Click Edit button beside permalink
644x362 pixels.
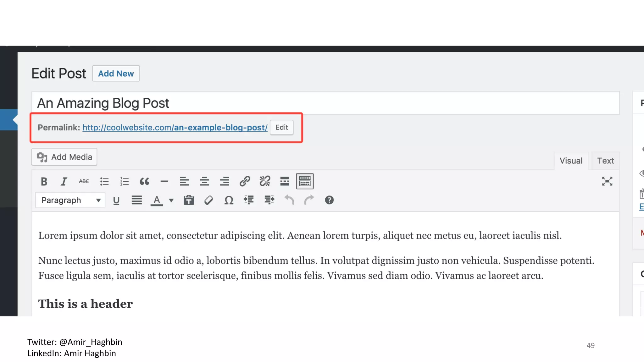point(281,128)
